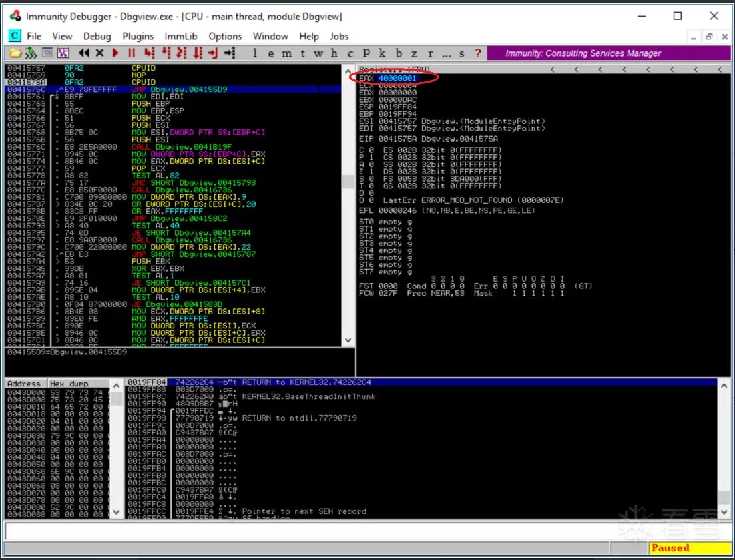Viewport: 735px width, 560px height.
Task: Pause execution with the red pause icon
Action: tap(132, 53)
